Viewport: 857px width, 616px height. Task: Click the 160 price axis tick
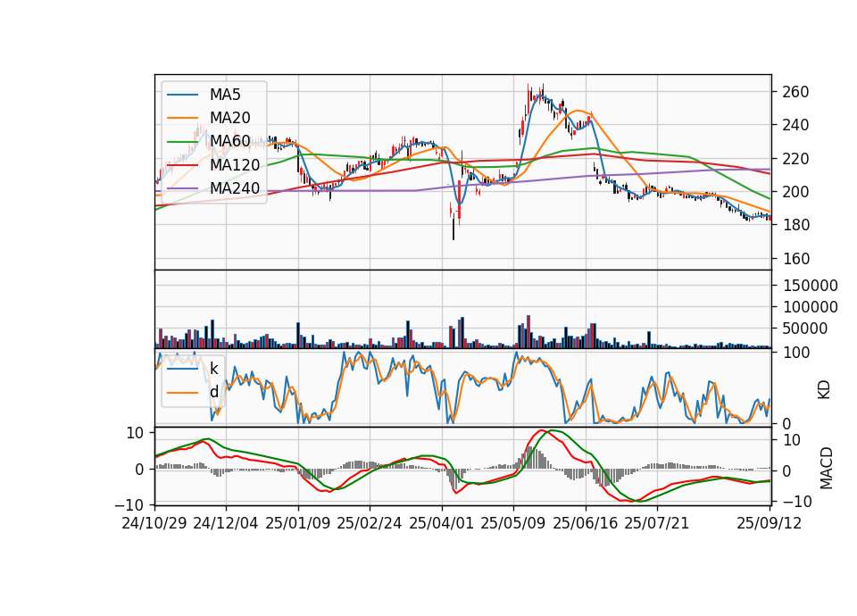tap(795, 259)
